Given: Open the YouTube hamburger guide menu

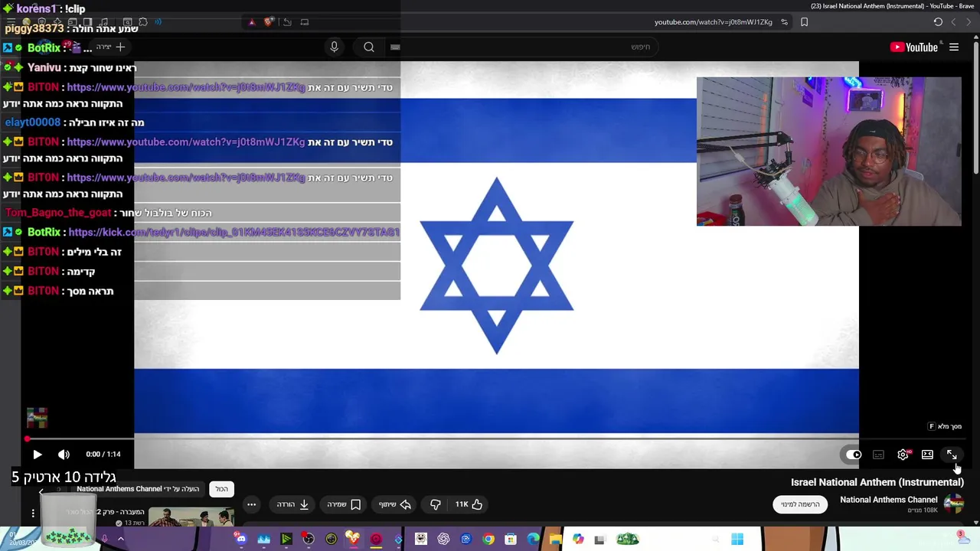Looking at the screenshot, I should point(954,47).
